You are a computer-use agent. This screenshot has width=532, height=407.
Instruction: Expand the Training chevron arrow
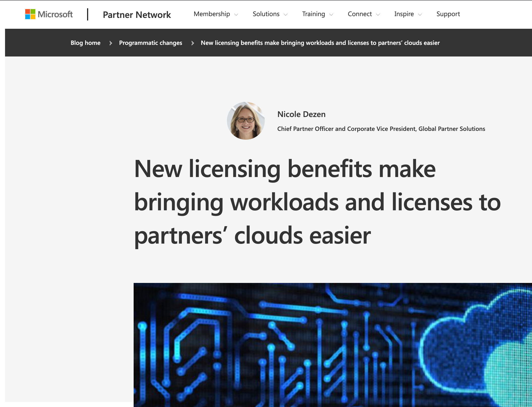pos(331,15)
